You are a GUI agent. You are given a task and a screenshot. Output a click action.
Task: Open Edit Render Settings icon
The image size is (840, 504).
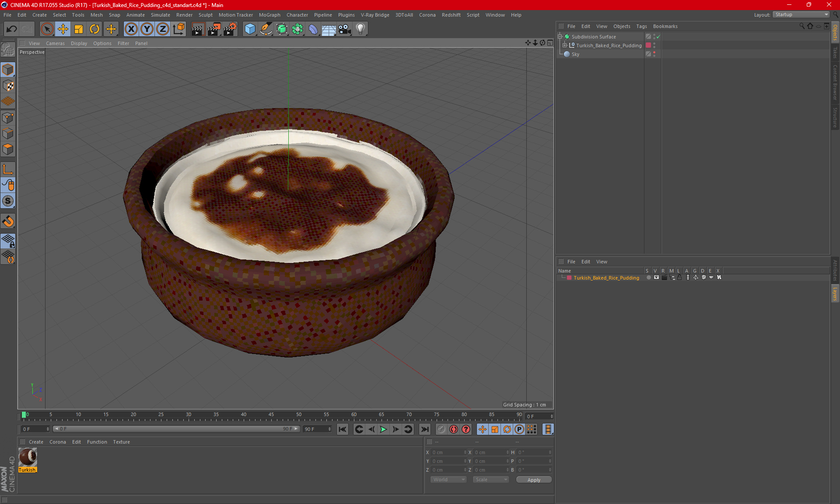[x=230, y=29]
